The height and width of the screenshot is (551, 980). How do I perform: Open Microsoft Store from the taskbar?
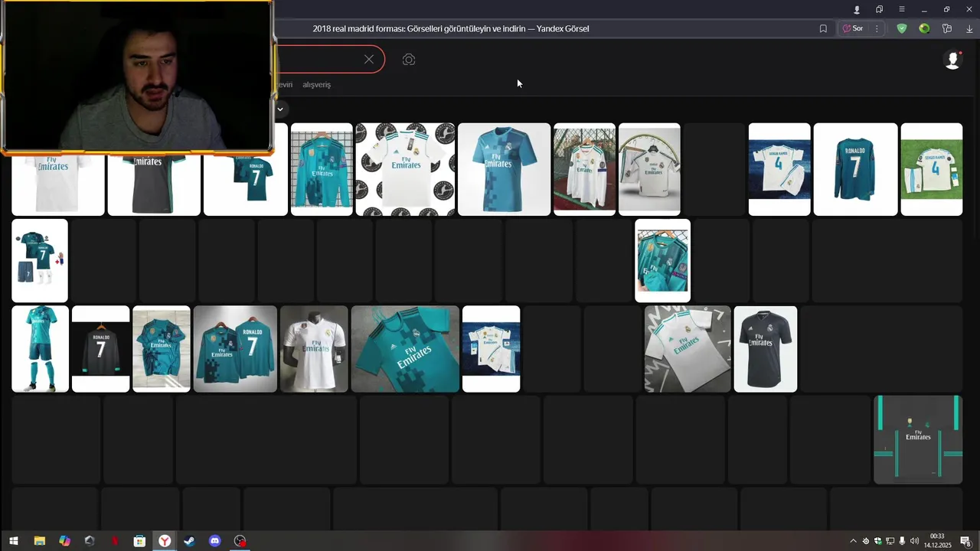tap(139, 541)
